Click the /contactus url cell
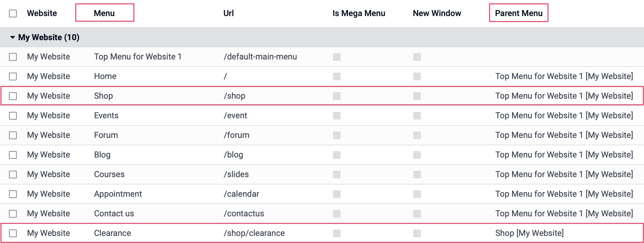Viewport: 644px width, 243px height. click(x=244, y=213)
